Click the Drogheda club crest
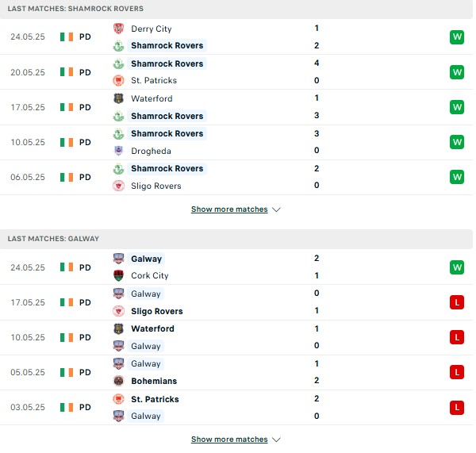 click(x=118, y=151)
